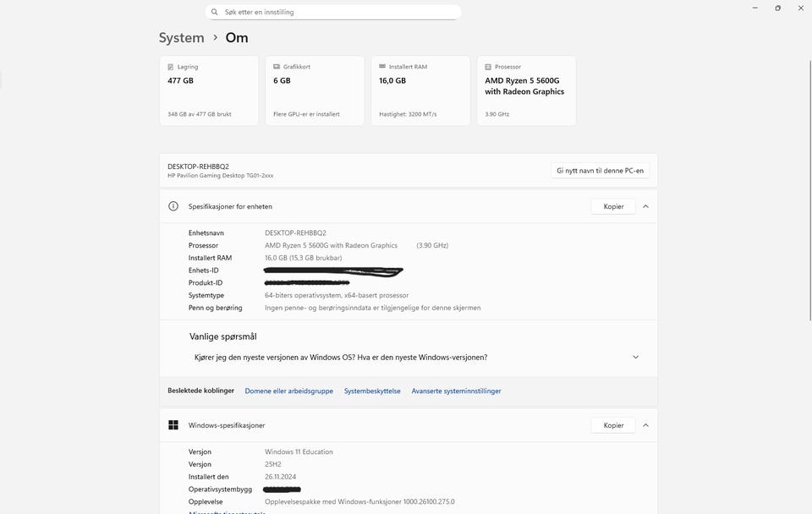Open the Lagring 477 GB storage card
Screen dimensions: 812x514
tap(209, 90)
